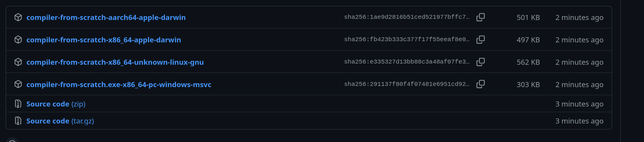The height and width of the screenshot is (142, 644).
Task: Click zip file icon beside Source code (zip)
Action: 18,104
